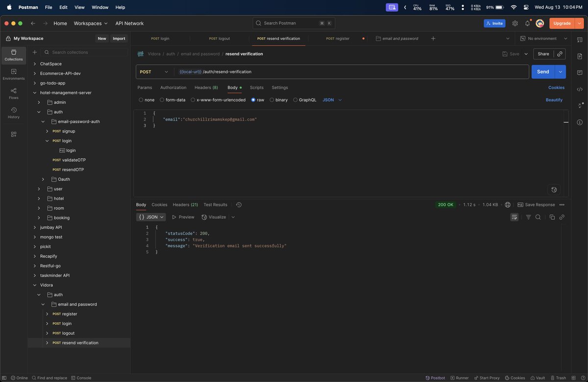This screenshot has width=588, height=382.
Task: Open the Flows sidebar panel
Action: 14,94
